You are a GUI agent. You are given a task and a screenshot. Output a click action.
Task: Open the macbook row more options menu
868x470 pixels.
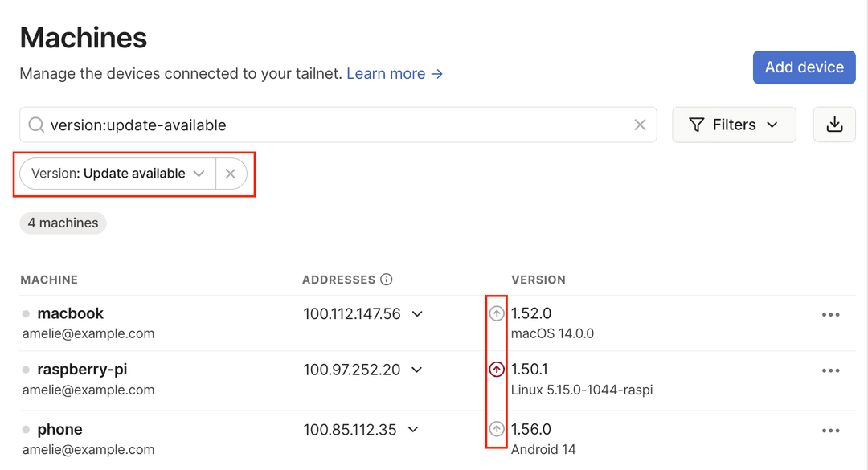pos(830,314)
